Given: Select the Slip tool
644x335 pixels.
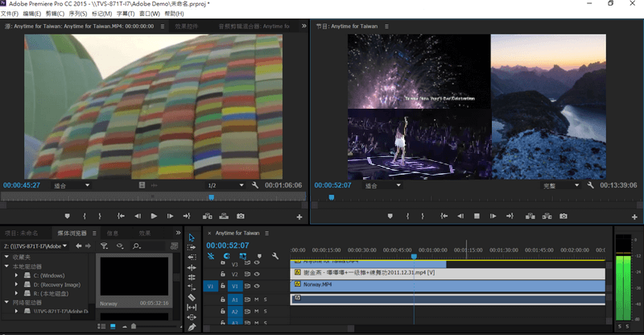Looking at the screenshot, I should click(x=192, y=307).
